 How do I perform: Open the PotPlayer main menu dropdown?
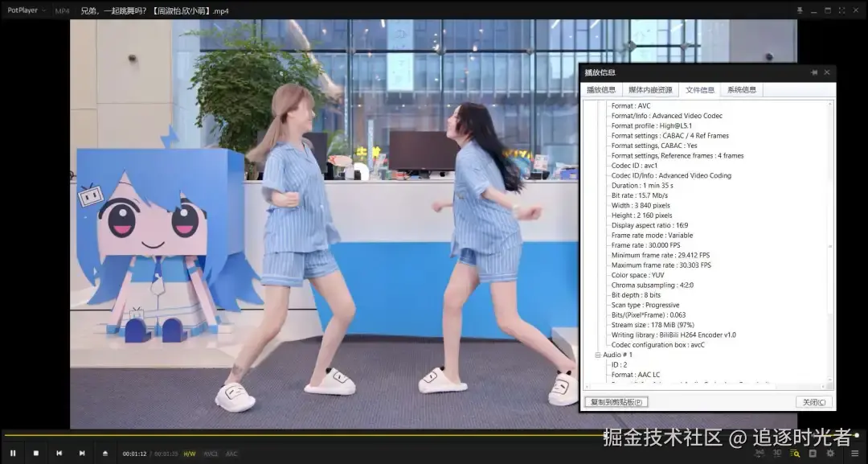tap(26, 10)
